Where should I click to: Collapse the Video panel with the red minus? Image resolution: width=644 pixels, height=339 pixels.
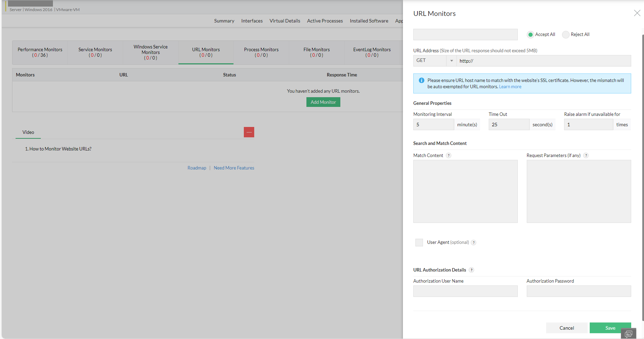[249, 132]
